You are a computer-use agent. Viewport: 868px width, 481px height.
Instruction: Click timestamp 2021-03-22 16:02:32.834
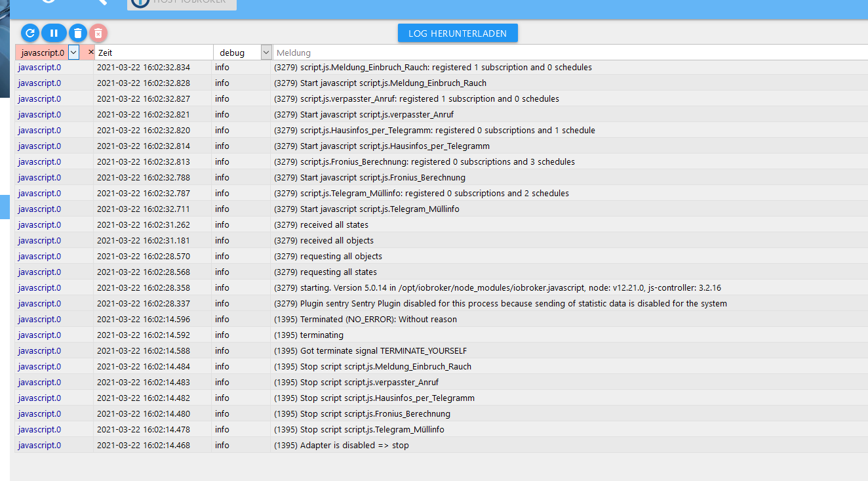144,68
